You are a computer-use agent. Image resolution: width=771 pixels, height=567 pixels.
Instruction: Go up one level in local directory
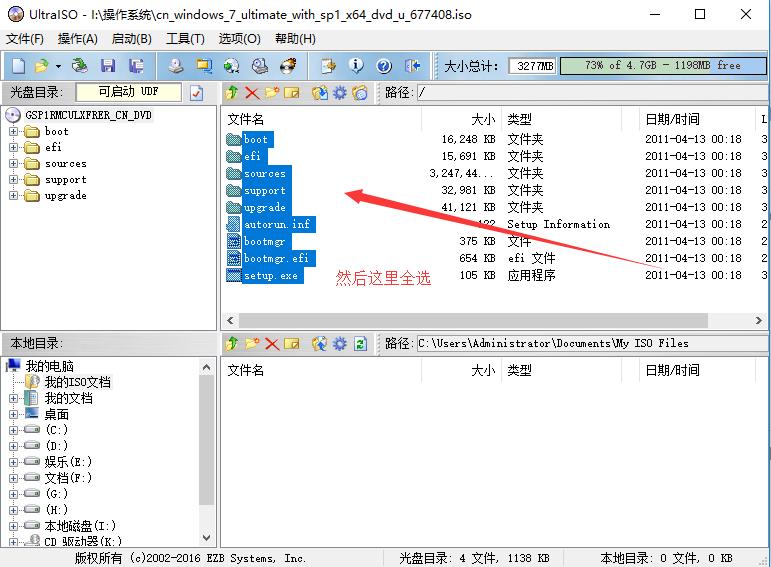click(x=232, y=343)
